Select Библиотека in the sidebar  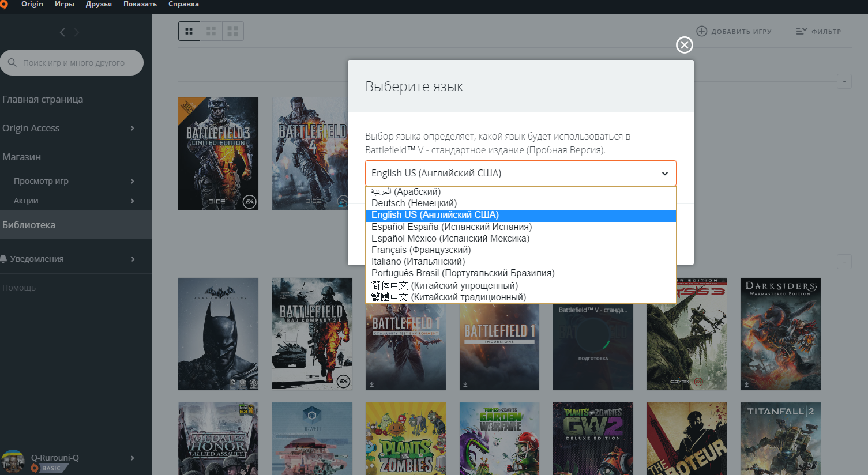tap(76, 225)
